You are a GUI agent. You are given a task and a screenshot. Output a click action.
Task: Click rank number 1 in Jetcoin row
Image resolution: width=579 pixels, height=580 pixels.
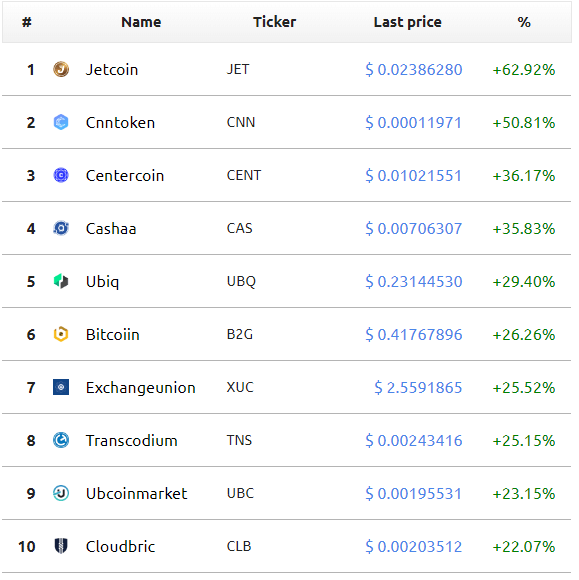click(31, 70)
